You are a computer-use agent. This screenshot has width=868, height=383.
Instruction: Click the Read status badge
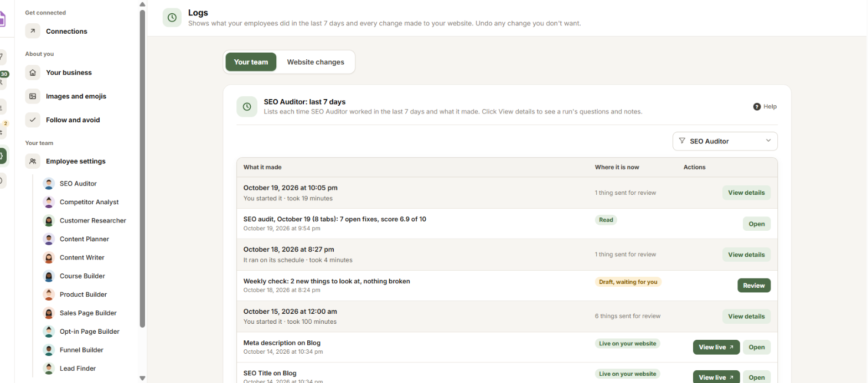click(x=606, y=220)
